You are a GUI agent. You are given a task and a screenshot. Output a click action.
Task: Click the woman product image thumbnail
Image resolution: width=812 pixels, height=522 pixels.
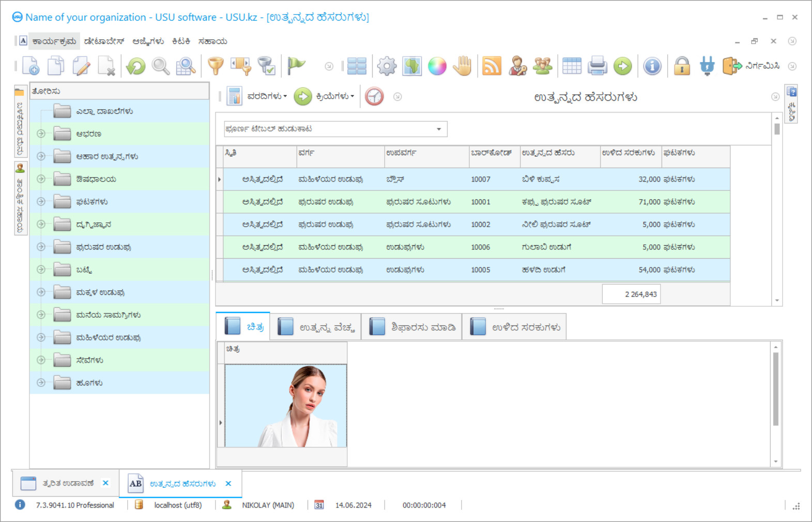(x=286, y=406)
